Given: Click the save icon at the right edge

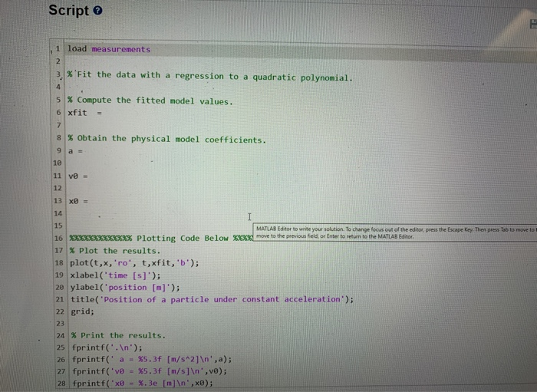Looking at the screenshot, I should pyautogui.click(x=534, y=24).
